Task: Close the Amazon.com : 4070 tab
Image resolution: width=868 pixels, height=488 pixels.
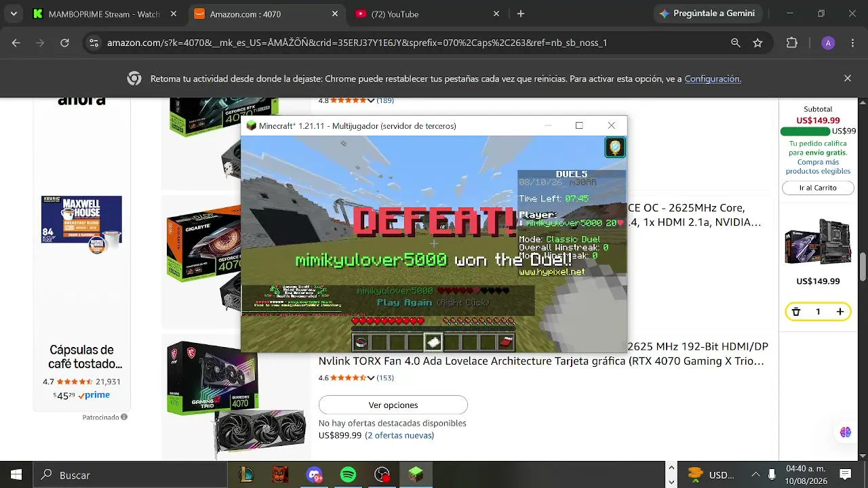Action: click(x=335, y=14)
